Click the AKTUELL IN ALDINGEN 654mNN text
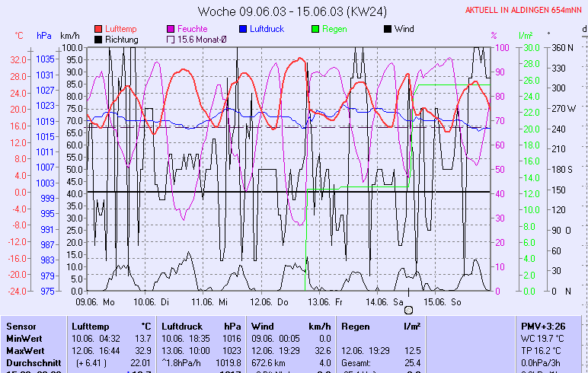Screen dimensions: 588x373 [x=525, y=10]
